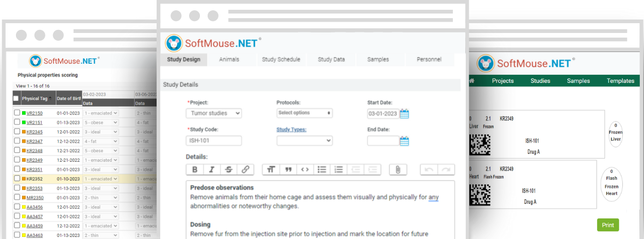Click the Study Code field containing ISH-101
644x239 pixels.
(214, 141)
